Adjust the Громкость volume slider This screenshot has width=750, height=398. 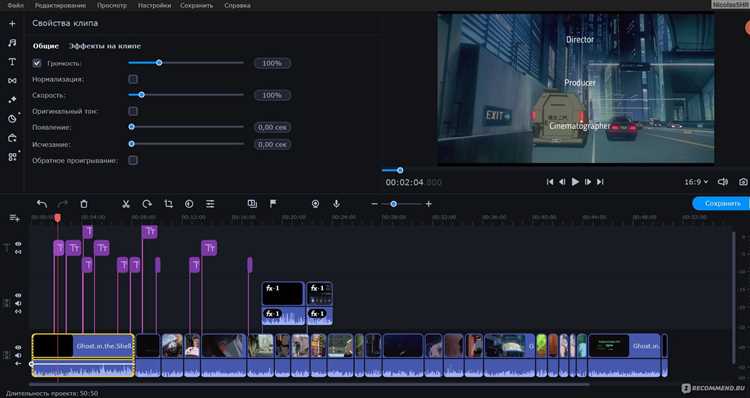pos(186,63)
